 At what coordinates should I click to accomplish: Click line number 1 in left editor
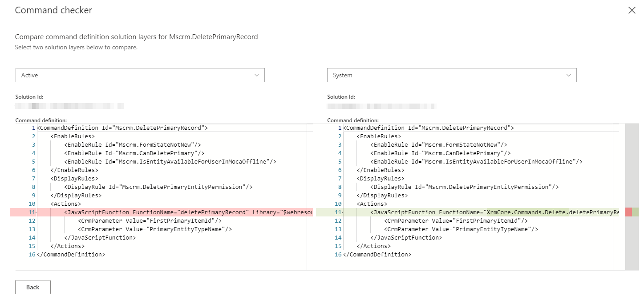pyautogui.click(x=33, y=128)
